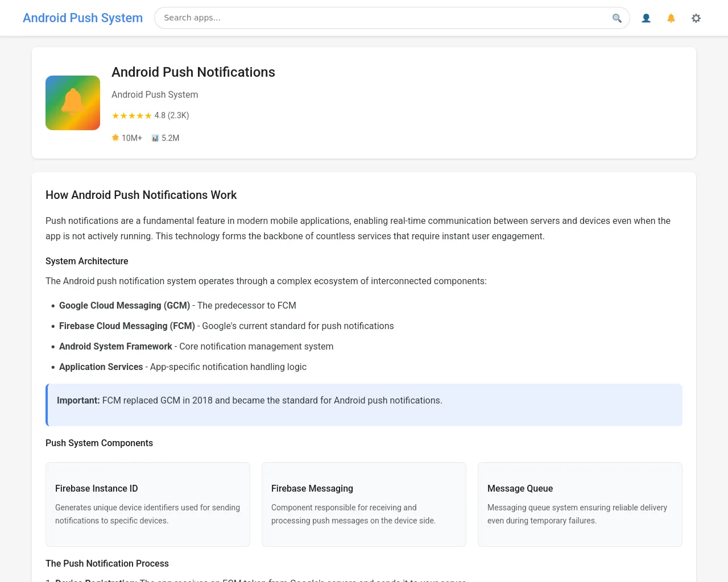Click the 10M+ downloads star icon
Screen dimensions: 728x582
pyautogui.click(x=115, y=138)
